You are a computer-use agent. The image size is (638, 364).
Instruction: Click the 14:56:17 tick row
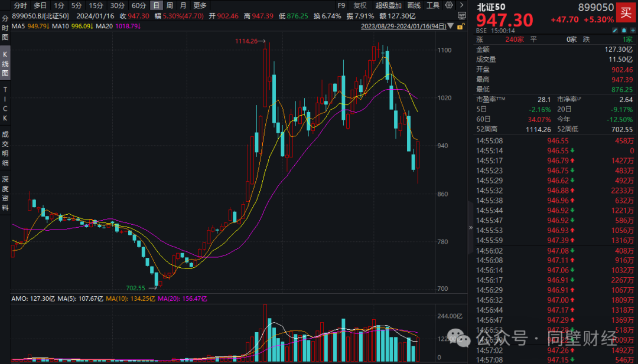[x=554, y=280]
